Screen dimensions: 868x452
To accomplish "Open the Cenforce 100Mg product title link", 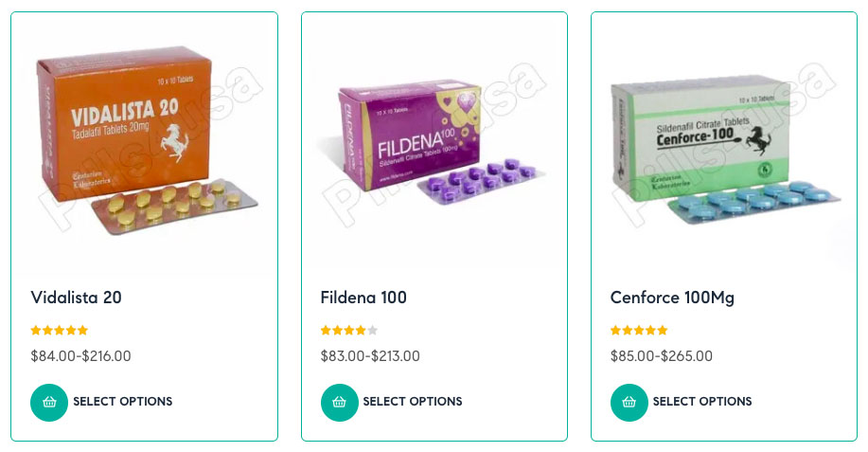I will [672, 298].
